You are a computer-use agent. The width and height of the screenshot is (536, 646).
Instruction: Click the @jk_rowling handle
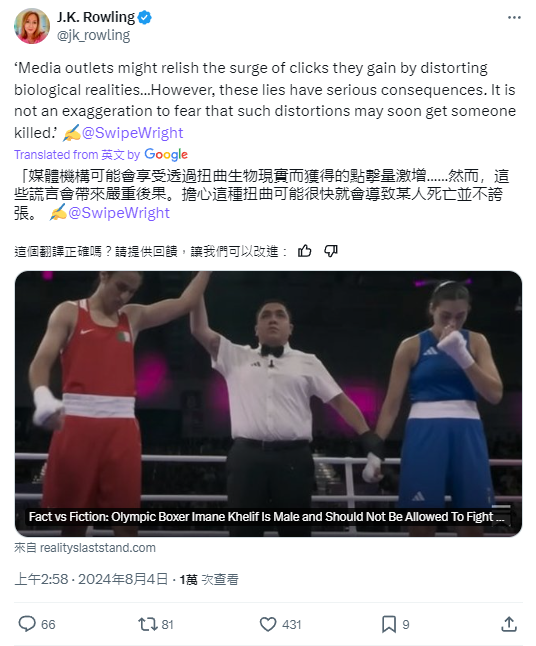94,35
